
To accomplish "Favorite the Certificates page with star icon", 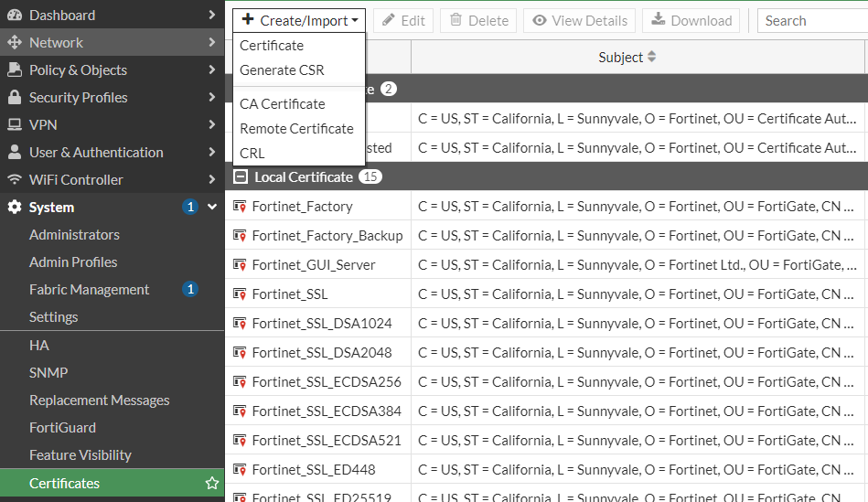I will (212, 483).
